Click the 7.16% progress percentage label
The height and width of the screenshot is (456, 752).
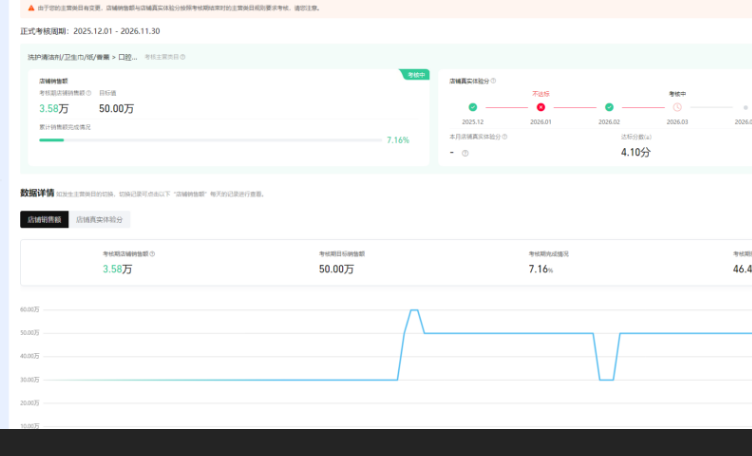pos(398,140)
